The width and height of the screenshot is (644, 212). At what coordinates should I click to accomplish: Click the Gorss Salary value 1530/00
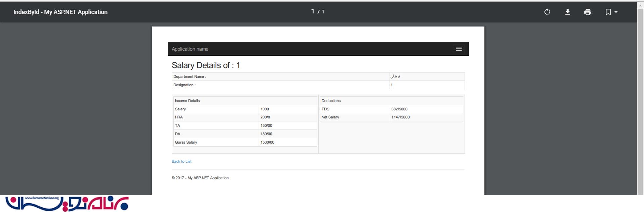267,142
